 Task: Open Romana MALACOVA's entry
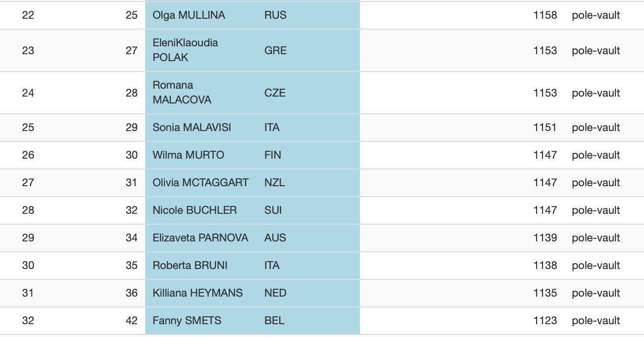(x=182, y=93)
